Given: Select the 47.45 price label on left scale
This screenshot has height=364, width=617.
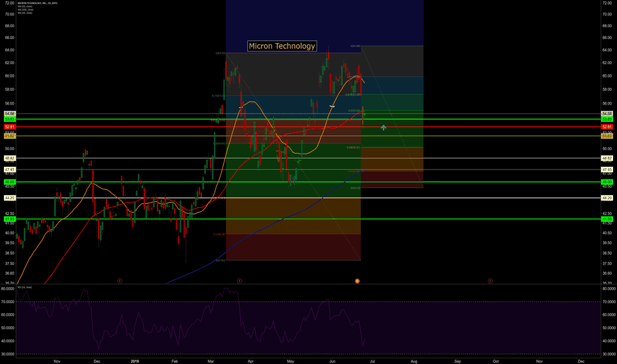Looking at the screenshot, I should pos(10,169).
